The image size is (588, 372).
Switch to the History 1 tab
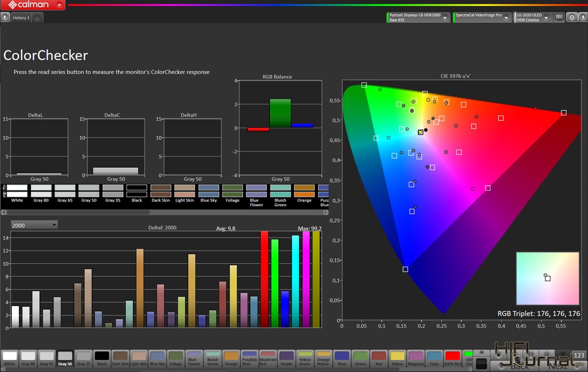pos(21,18)
